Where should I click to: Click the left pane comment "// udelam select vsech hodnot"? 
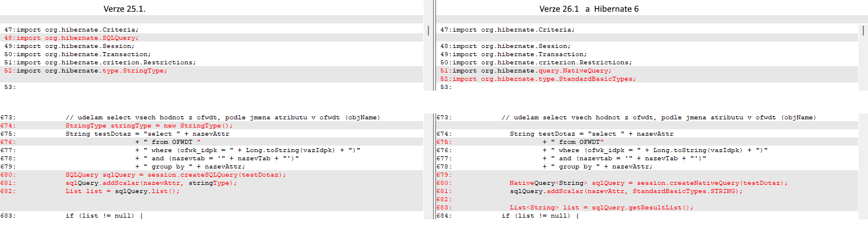click(223, 118)
